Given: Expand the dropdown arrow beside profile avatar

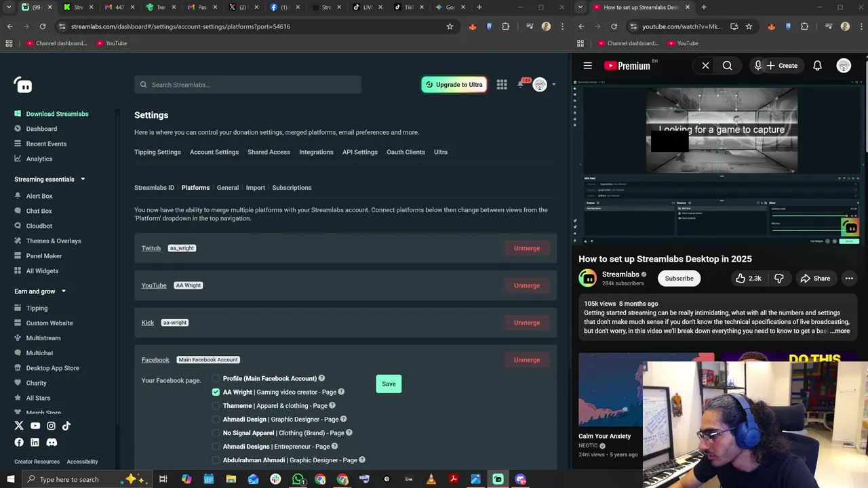Looking at the screenshot, I should pyautogui.click(x=553, y=85).
